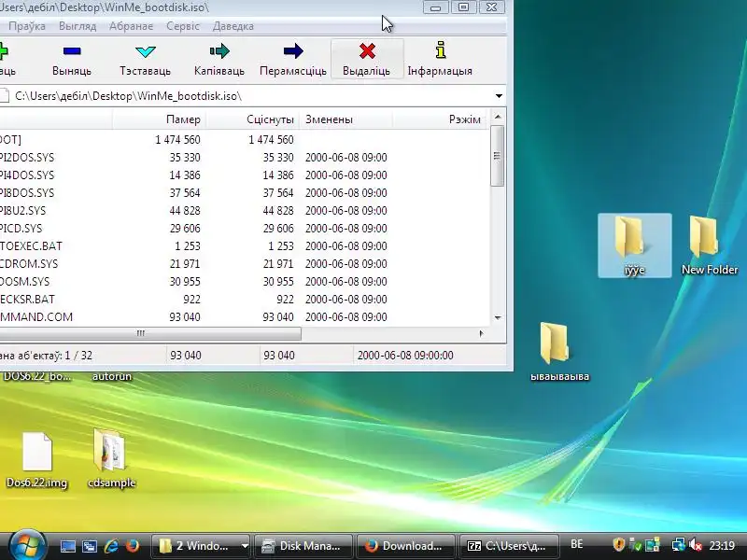The image size is (747, 560).
Task: Select the row ending in OSM.SYS
Action: [x=244, y=282]
